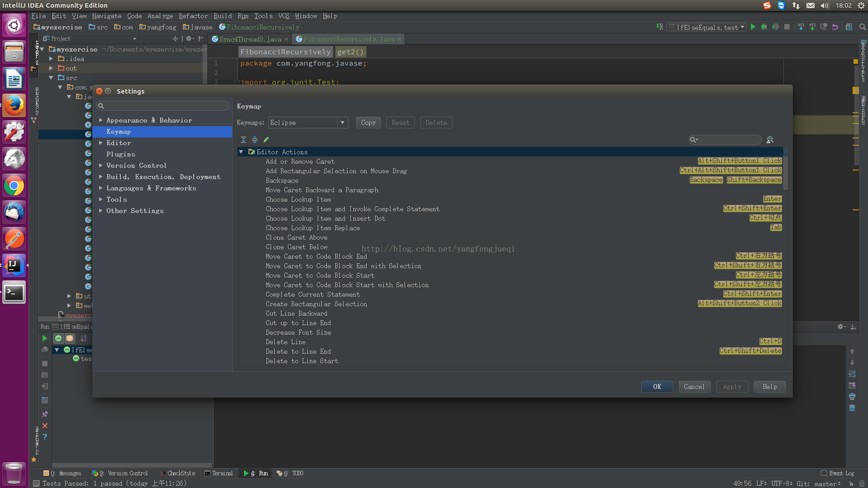The width and height of the screenshot is (868, 488).
Task: Click the Help button in Settings
Action: [770, 387]
